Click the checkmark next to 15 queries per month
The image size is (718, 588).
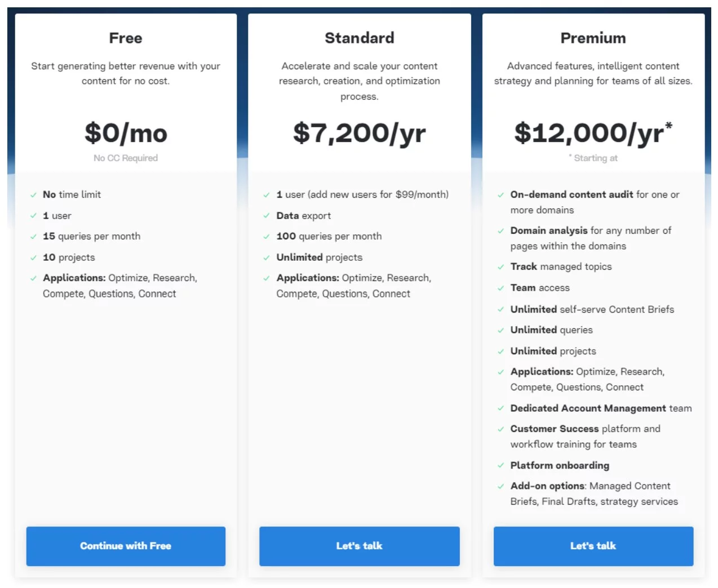click(x=34, y=237)
